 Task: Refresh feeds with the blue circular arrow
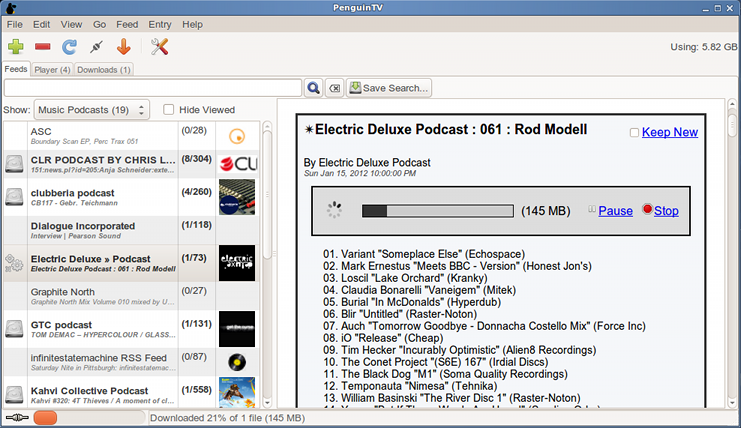click(70, 47)
